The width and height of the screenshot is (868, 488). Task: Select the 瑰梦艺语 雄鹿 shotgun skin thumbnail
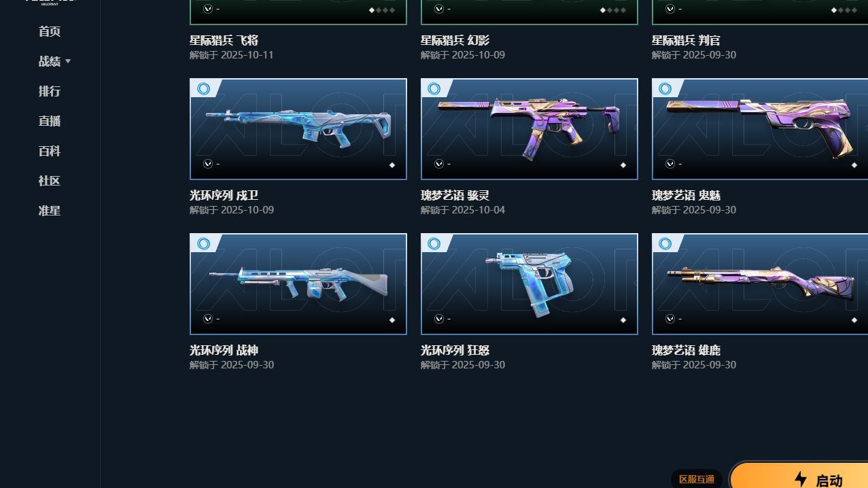760,284
